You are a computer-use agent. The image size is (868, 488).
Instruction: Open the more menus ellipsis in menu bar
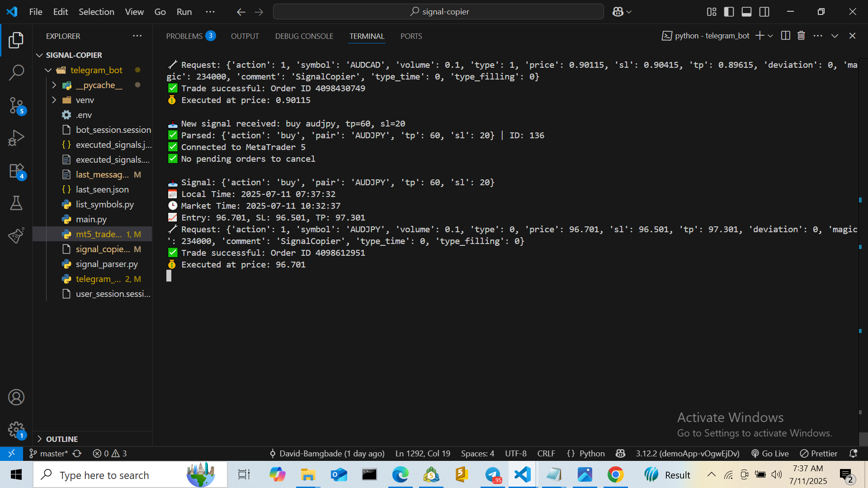tap(210, 12)
